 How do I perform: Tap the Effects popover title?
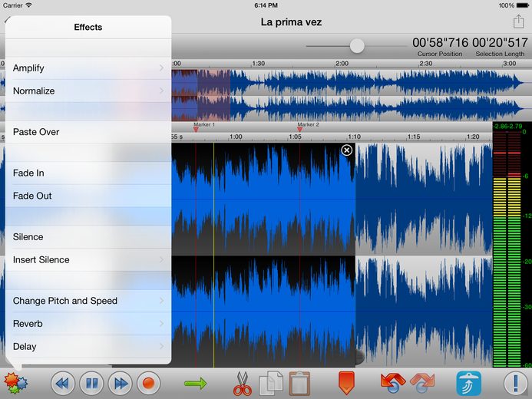[88, 27]
